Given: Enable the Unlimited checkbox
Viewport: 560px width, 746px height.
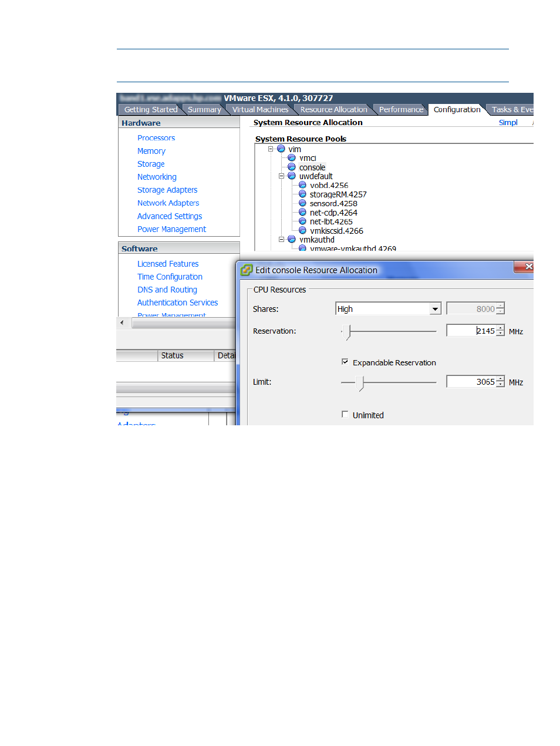Looking at the screenshot, I should [345, 414].
